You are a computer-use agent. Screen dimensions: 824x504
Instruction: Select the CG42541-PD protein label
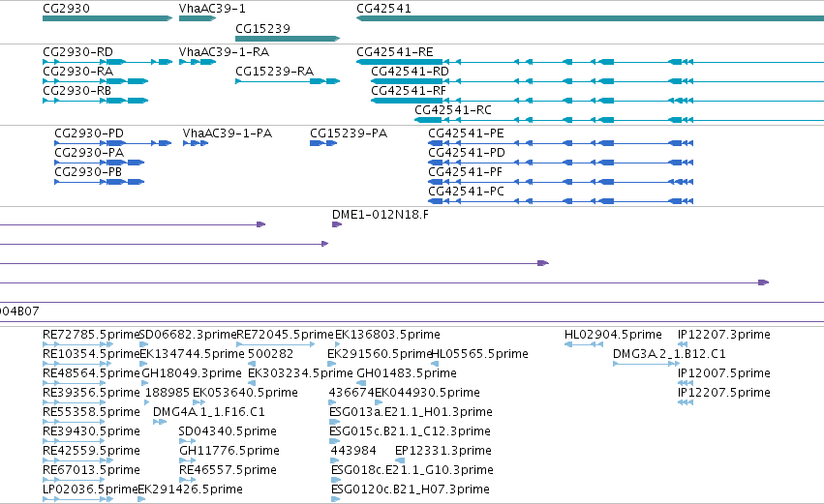[x=467, y=153]
